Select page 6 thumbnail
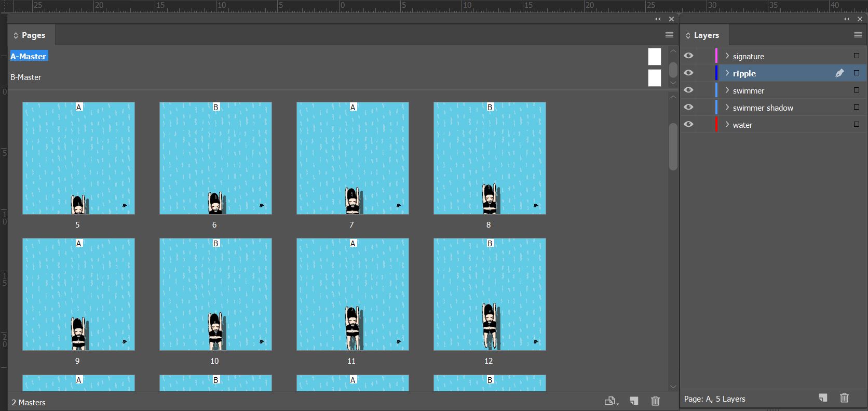The height and width of the screenshot is (411, 868). pos(215,158)
